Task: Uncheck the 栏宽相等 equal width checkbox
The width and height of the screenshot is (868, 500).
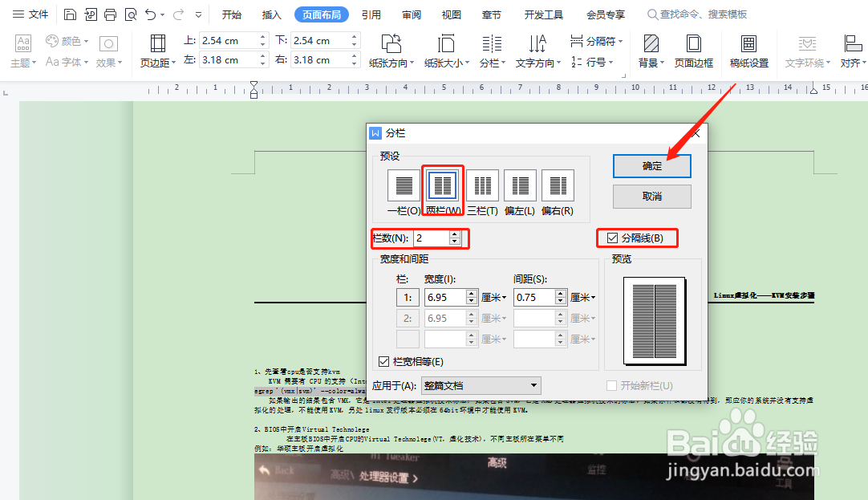Action: click(x=384, y=361)
